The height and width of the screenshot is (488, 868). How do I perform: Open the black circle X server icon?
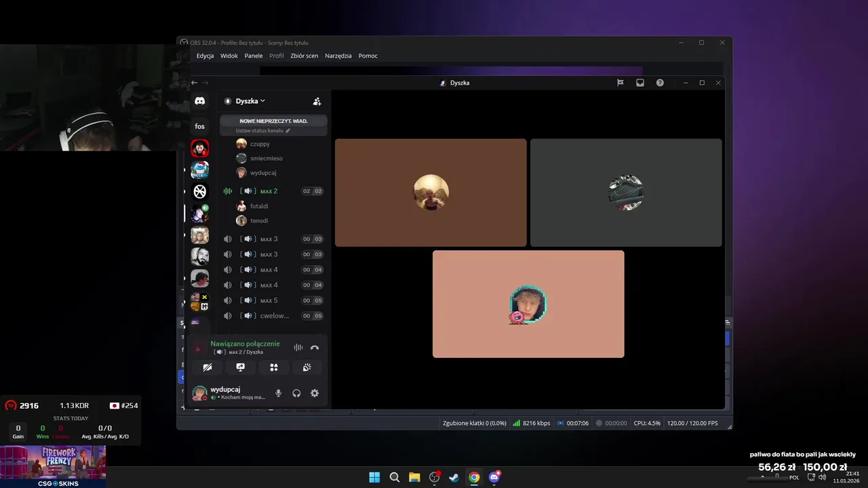pos(199,192)
